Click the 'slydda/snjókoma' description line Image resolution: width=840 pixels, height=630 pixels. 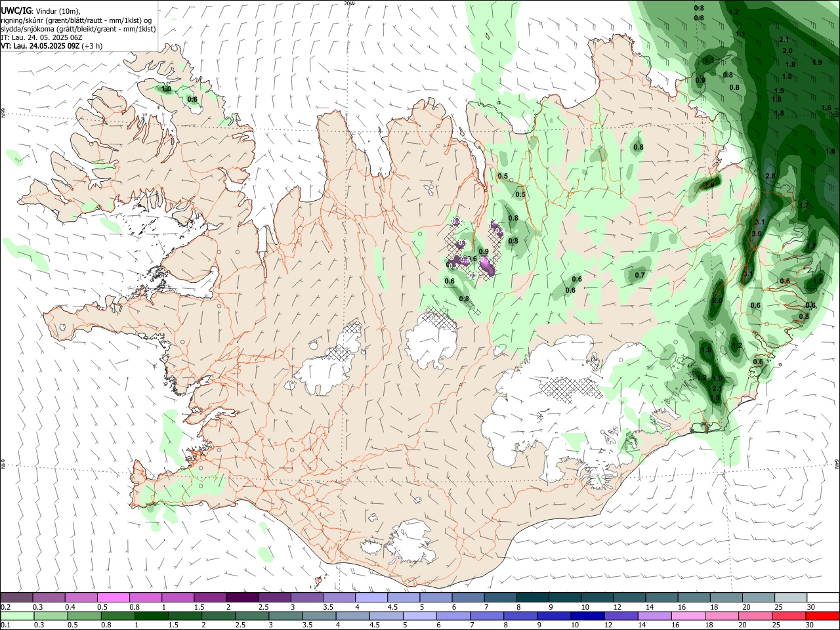[78, 29]
